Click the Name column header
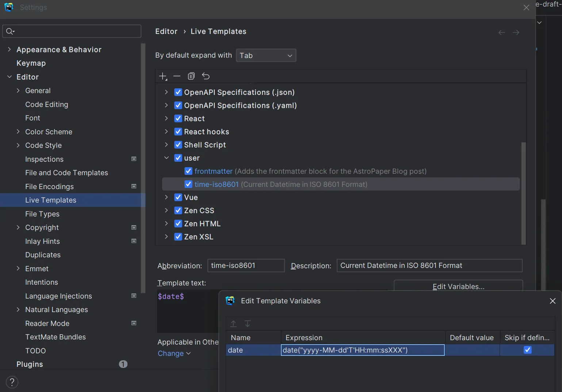The width and height of the screenshot is (562, 392). pyautogui.click(x=253, y=338)
